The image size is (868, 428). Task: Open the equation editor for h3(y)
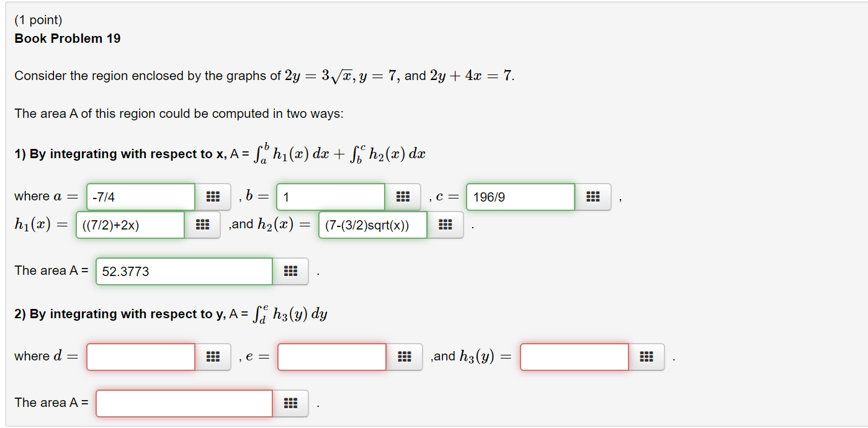pyautogui.click(x=647, y=357)
